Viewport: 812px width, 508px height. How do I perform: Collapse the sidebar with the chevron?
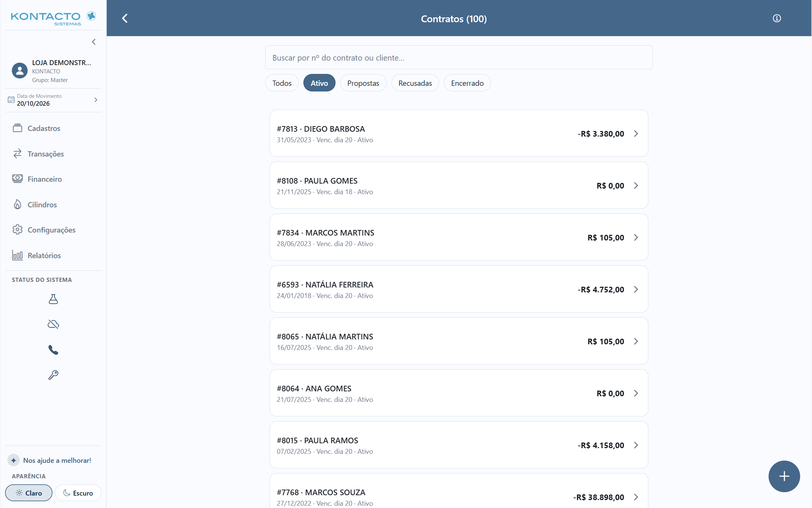click(x=94, y=42)
